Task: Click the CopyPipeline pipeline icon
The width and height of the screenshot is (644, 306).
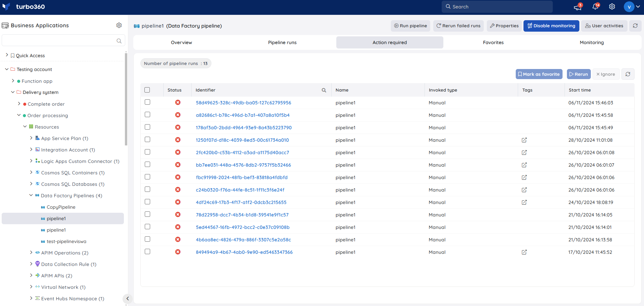Action: click(43, 207)
